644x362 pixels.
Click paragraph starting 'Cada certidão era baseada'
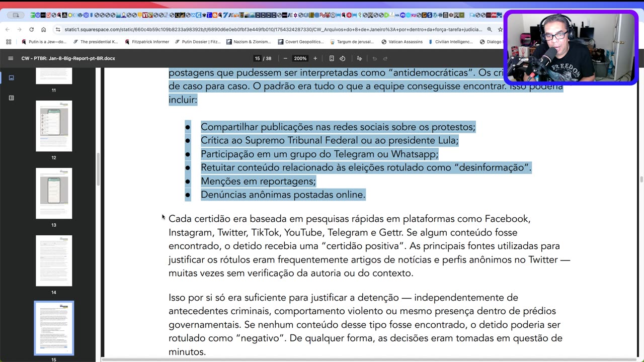[369, 246]
